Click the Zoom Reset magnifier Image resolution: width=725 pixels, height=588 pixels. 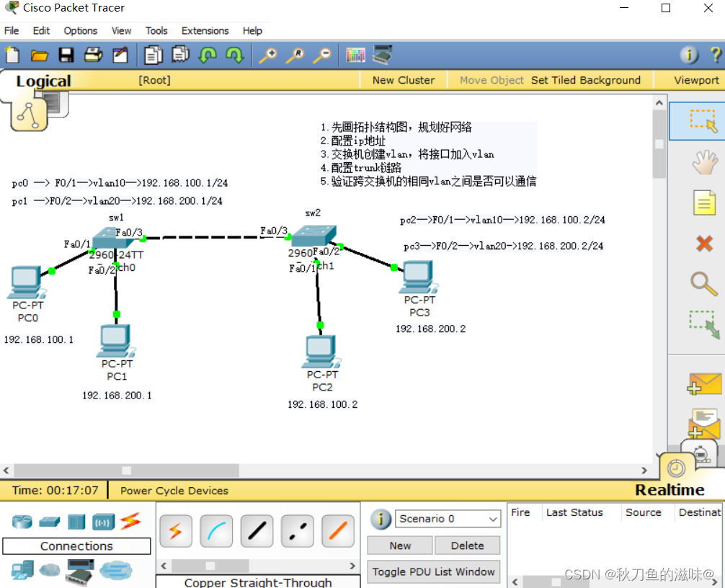[295, 55]
